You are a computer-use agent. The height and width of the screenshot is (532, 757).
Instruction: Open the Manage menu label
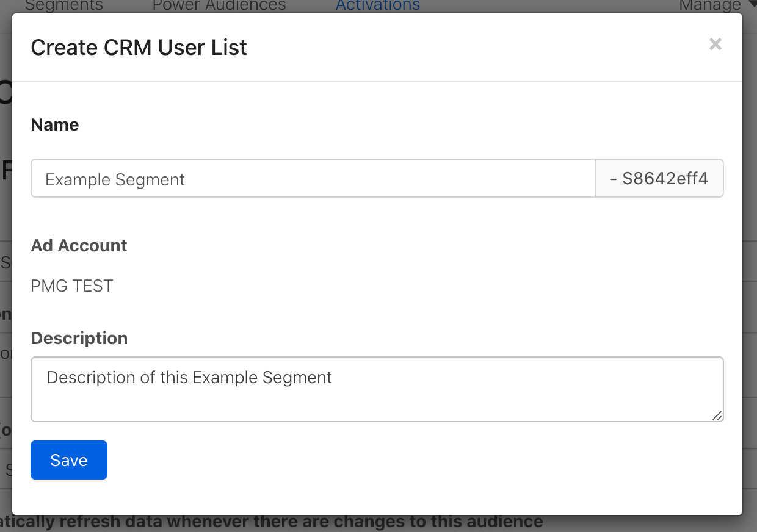tap(709, 5)
